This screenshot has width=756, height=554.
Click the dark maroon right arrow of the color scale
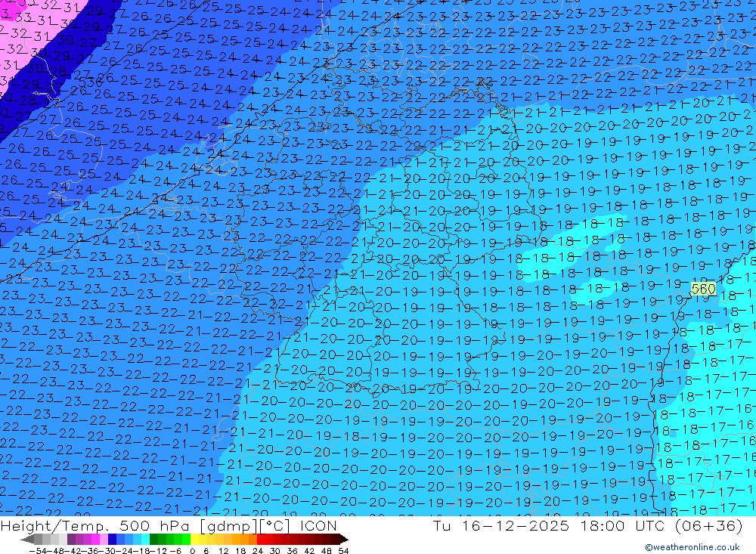(344, 540)
